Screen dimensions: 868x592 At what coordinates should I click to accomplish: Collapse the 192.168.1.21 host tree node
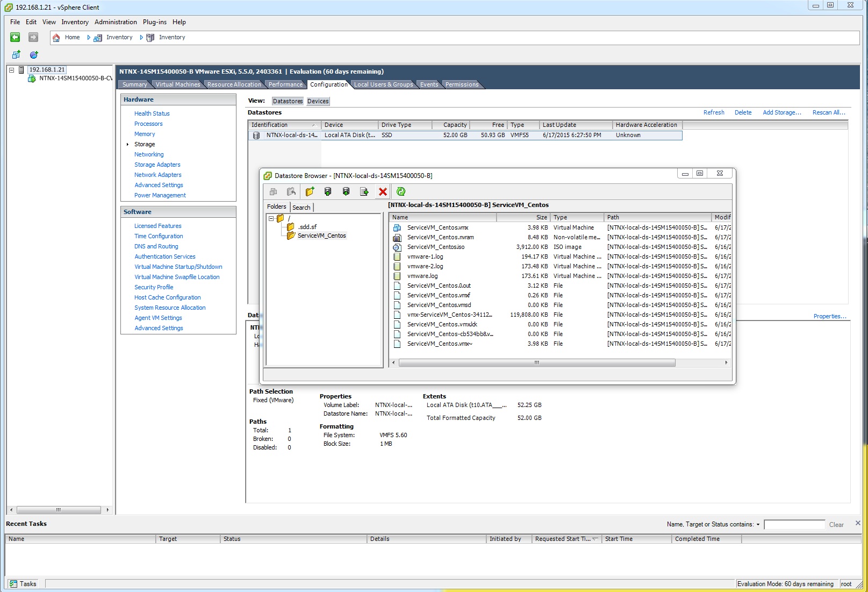point(11,70)
